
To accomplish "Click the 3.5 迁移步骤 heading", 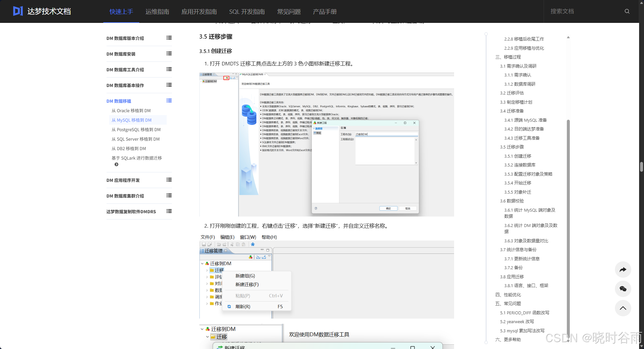I will click(x=216, y=37).
